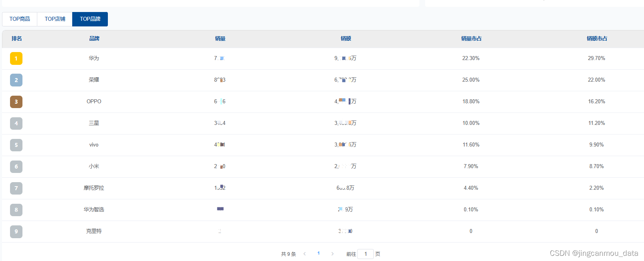The image size is (644, 261).
Task: Select brand name OPPO
Action: coord(94,102)
